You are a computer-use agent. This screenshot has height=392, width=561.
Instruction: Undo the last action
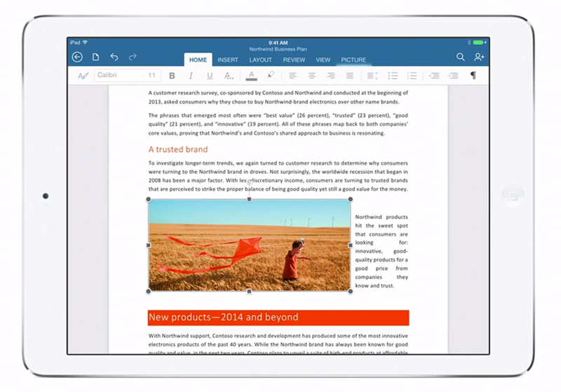114,57
